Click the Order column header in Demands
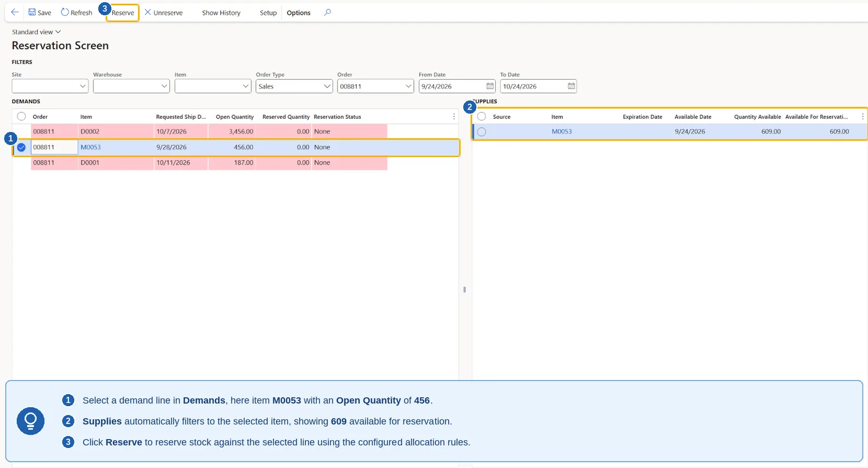 click(x=40, y=117)
